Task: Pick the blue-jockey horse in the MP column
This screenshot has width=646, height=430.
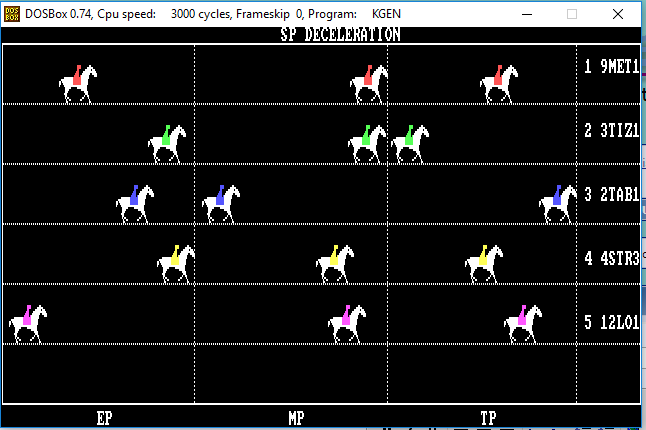Action: click(x=221, y=204)
